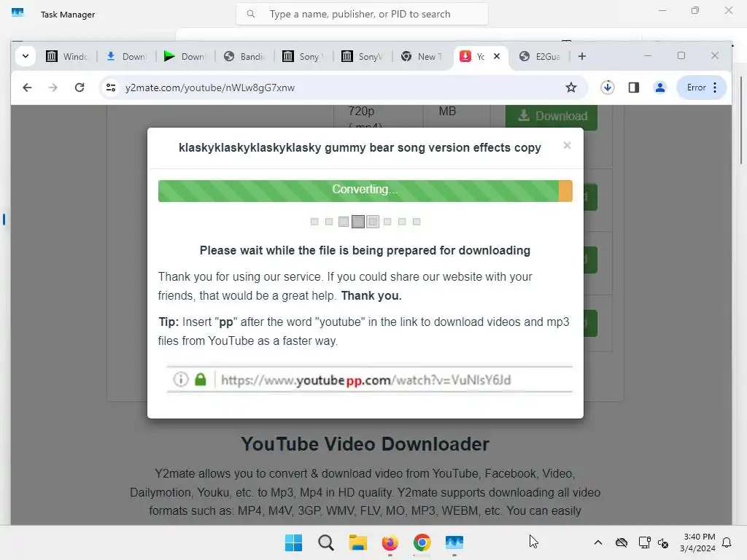Minimize the Chrome window

click(648, 55)
